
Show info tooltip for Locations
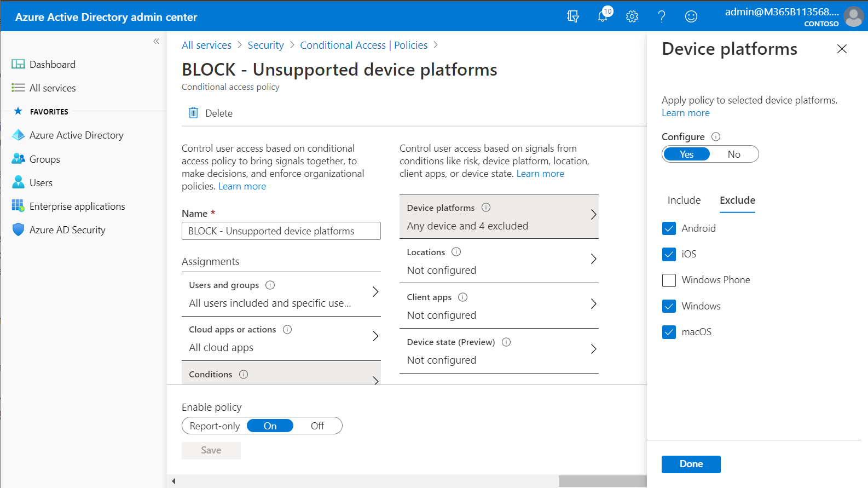point(456,252)
